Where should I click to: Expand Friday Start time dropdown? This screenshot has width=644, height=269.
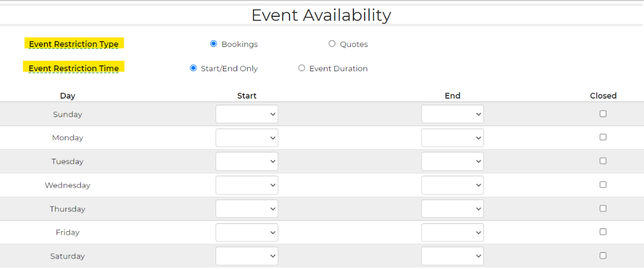(247, 232)
